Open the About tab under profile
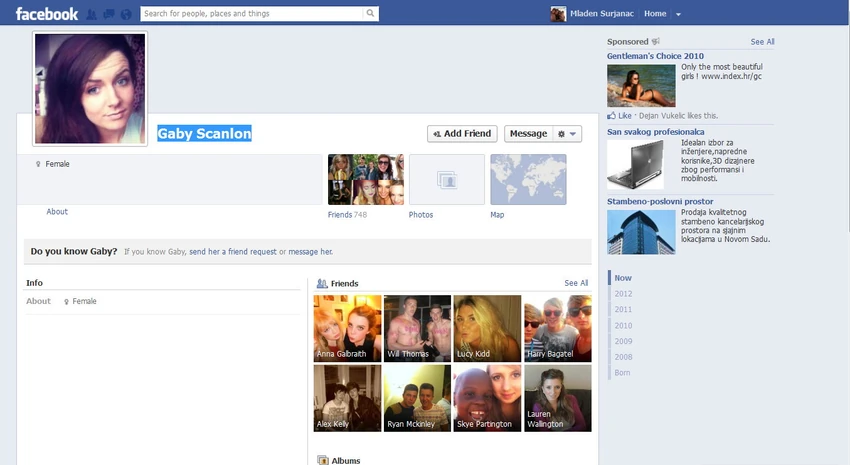850x465 pixels. pos(57,211)
